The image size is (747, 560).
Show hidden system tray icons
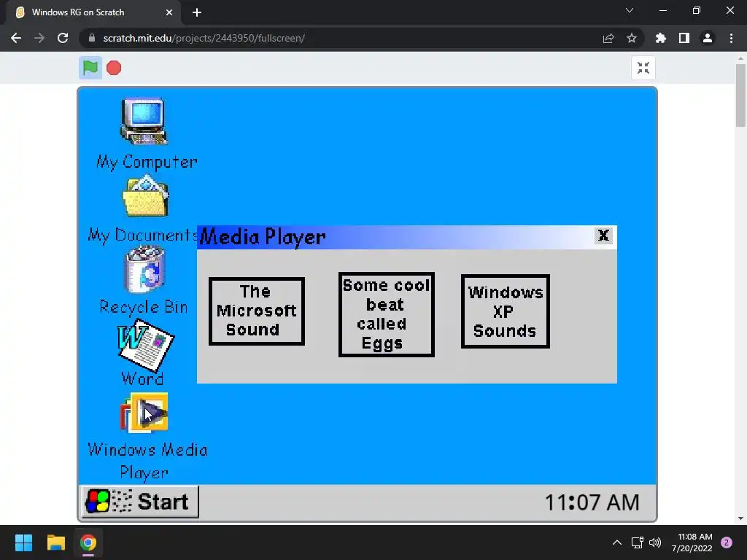[617, 542]
